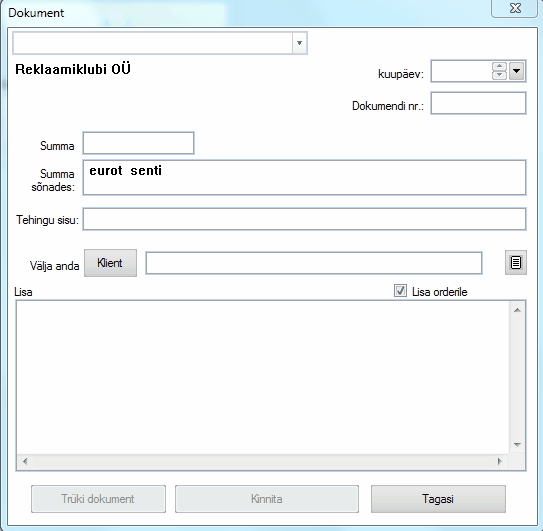This screenshot has width=543, height=531.
Task: Click the Summa amount field
Action: pos(138,143)
